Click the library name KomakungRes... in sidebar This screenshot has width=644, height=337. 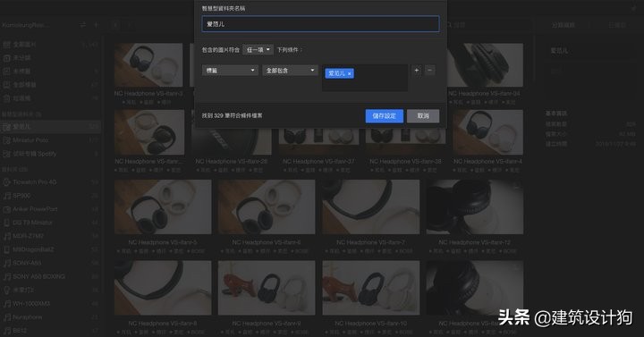[x=25, y=25]
